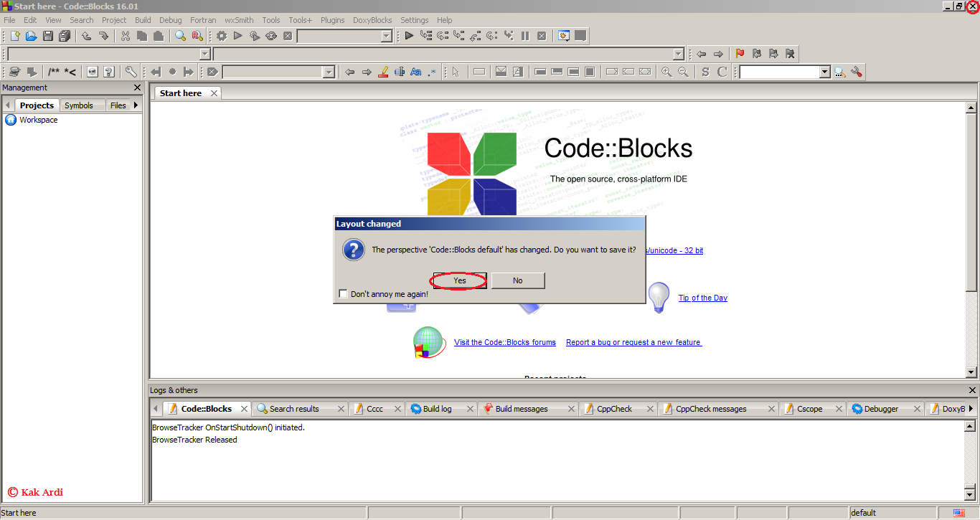Click the Find toolbar magnifier icon
This screenshot has height=520, width=980.
coord(180,35)
